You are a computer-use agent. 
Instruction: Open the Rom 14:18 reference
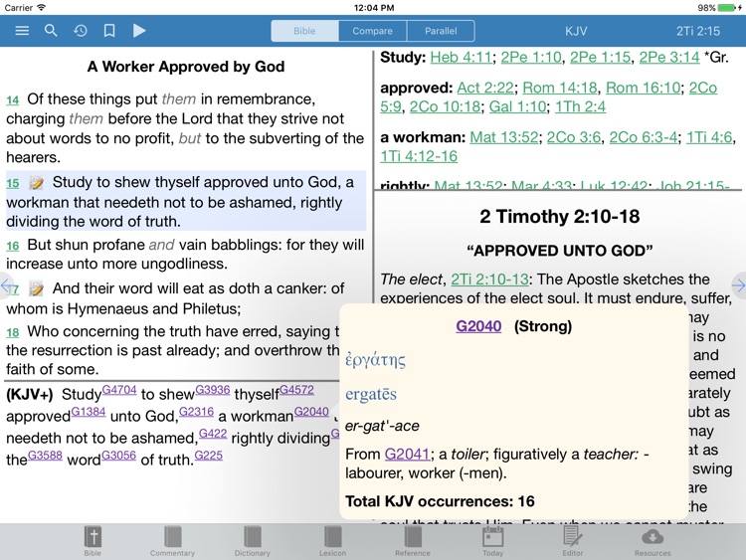[x=559, y=88]
